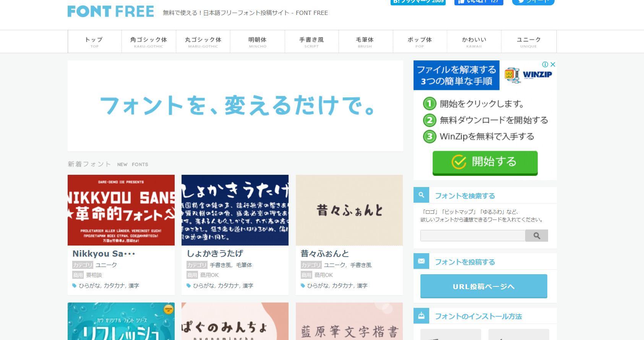This screenshot has height=340, width=644.
Task: Open the 毛筆体 BRUSH tab
Action: [x=365, y=42]
